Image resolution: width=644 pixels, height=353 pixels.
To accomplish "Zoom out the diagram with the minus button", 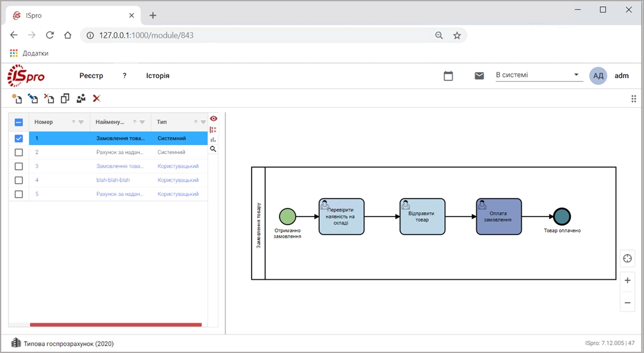I will [627, 303].
